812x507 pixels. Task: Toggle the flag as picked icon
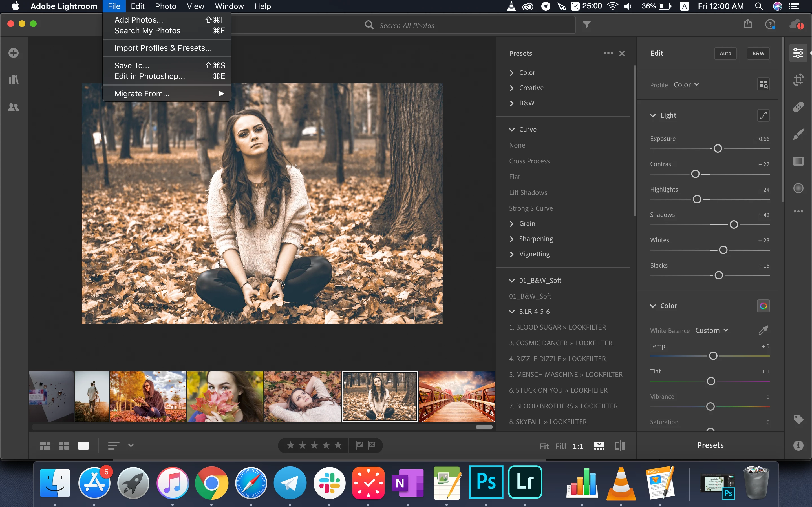coord(359,445)
